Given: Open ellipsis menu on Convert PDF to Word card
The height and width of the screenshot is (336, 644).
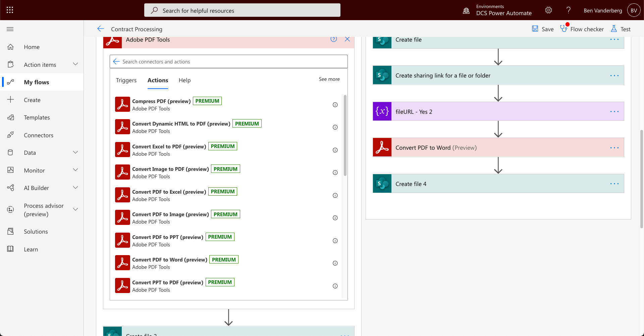Looking at the screenshot, I should (615, 147).
